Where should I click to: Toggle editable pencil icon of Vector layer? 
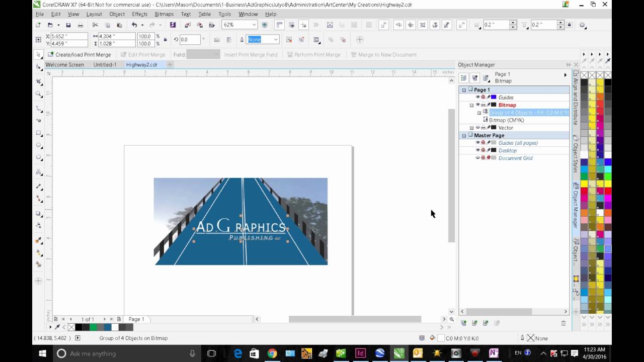pyautogui.click(x=489, y=127)
